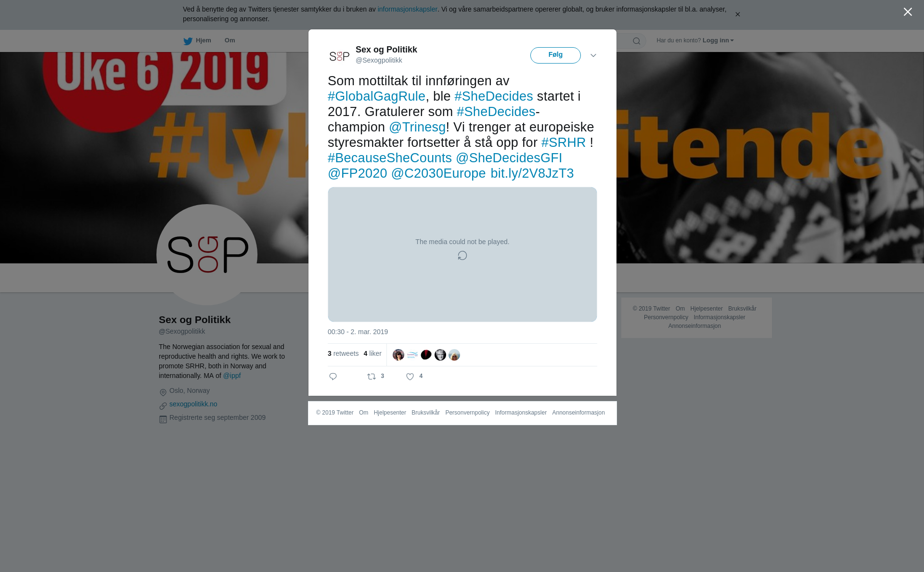Dismiss the cookie notice with small x

pos(737,14)
